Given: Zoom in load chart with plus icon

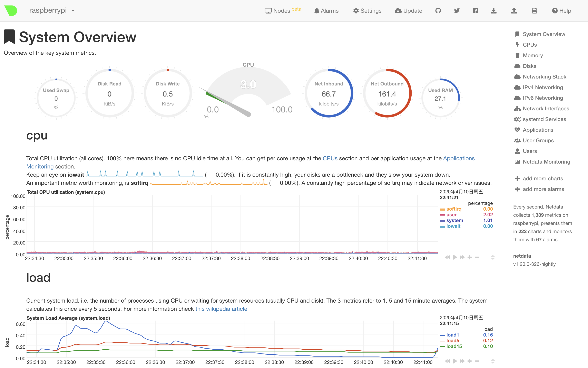Looking at the screenshot, I should coord(470,361).
